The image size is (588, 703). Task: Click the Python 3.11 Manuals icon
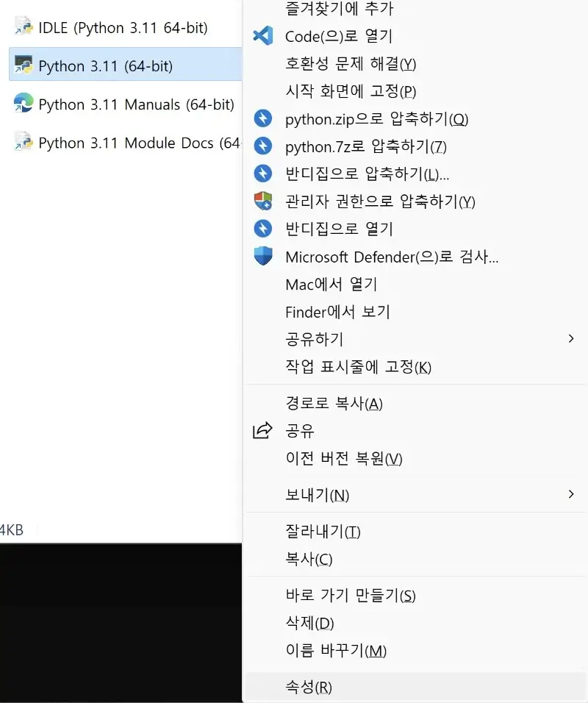pos(22,104)
